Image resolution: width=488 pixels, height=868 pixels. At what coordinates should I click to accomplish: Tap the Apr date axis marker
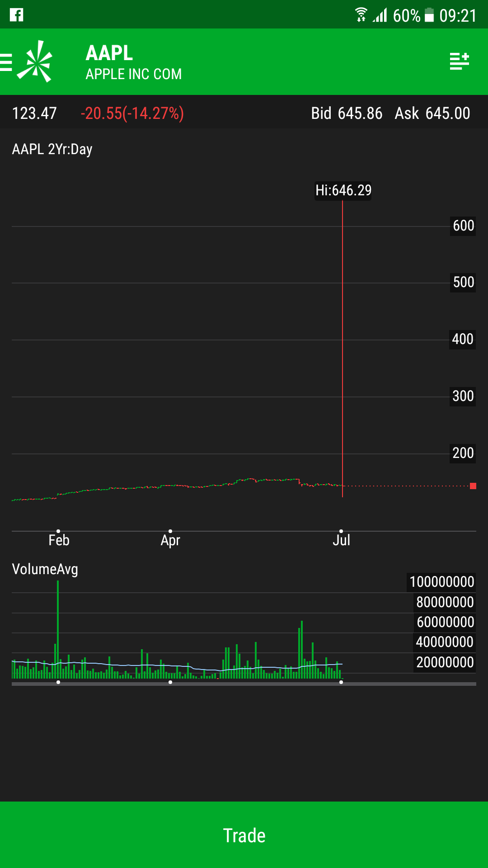coord(170,540)
